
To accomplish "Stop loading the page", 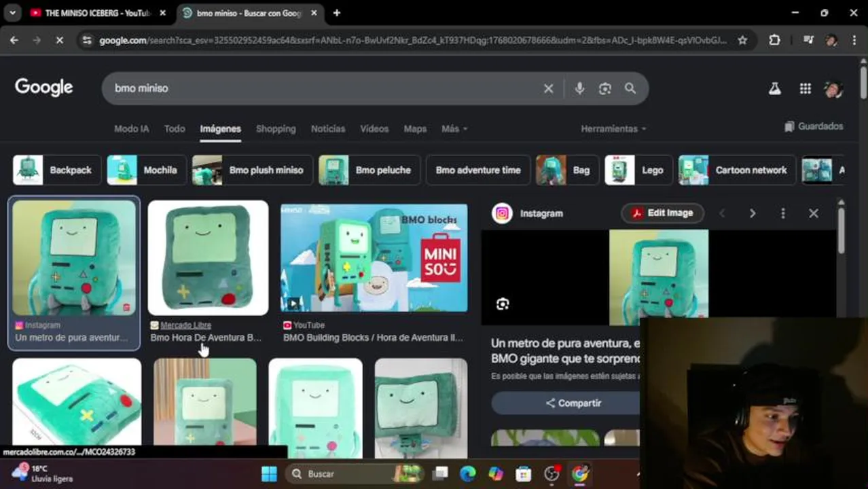I will tap(59, 40).
